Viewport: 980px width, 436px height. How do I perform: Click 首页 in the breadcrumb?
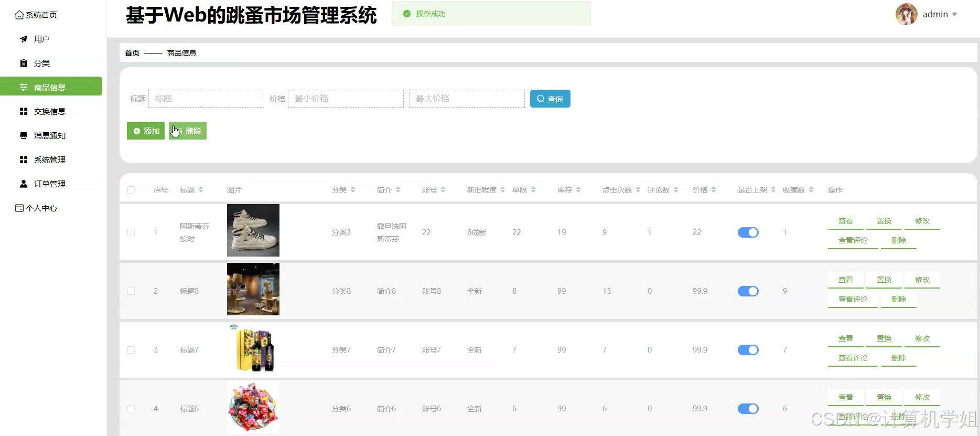132,53
